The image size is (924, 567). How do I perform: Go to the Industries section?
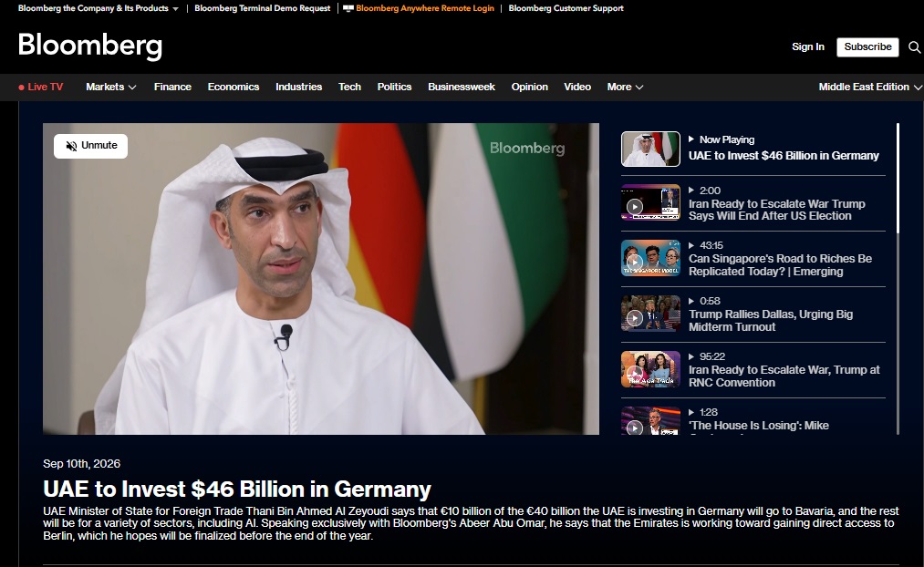click(299, 87)
